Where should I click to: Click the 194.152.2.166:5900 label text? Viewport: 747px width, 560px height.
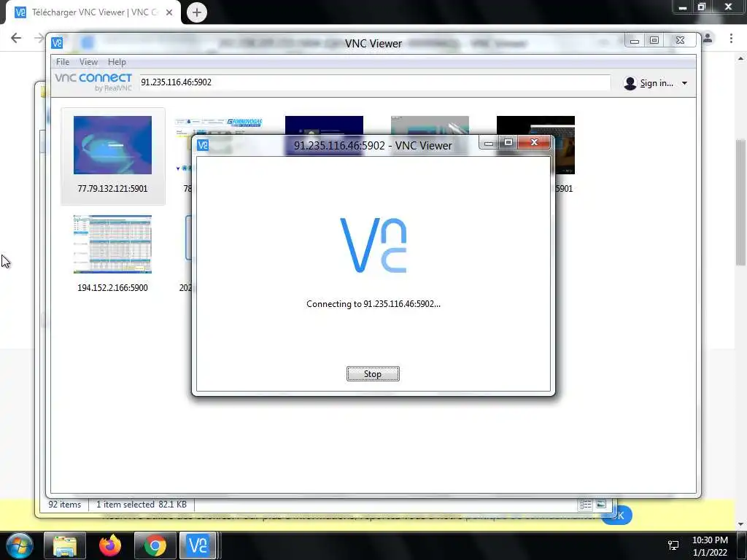(x=112, y=287)
